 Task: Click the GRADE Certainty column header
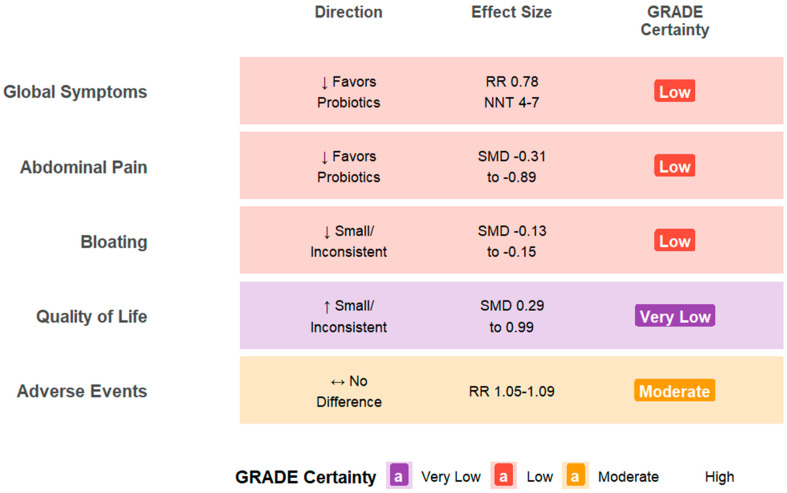675,21
